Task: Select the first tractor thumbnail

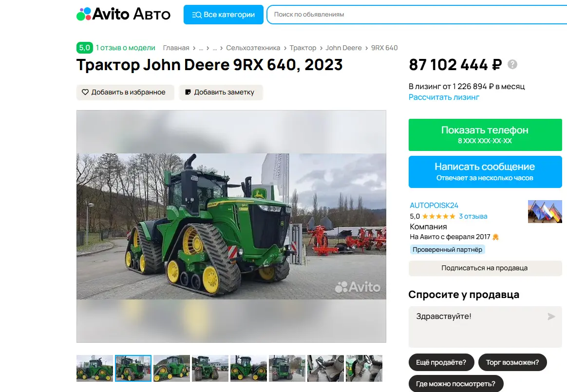Action: [94, 368]
